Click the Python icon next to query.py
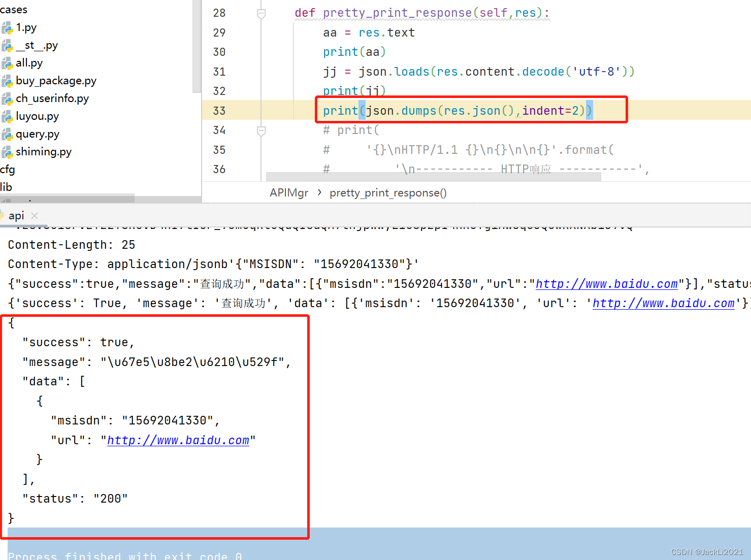The height and width of the screenshot is (560, 751). 7,134
